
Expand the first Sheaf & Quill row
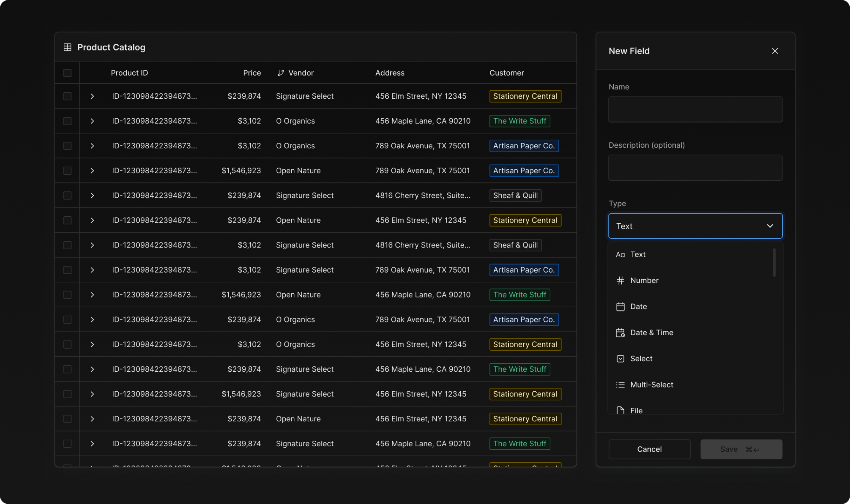coord(92,196)
